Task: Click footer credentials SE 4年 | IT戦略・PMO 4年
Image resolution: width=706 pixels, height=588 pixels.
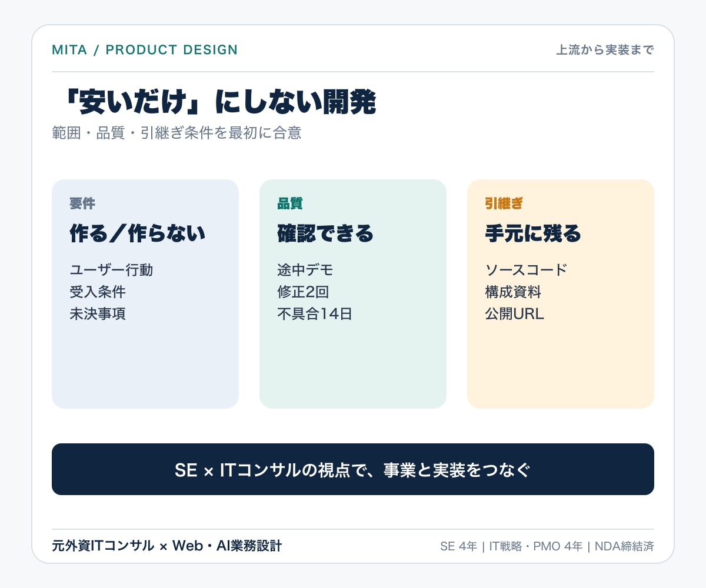Action: (511, 546)
